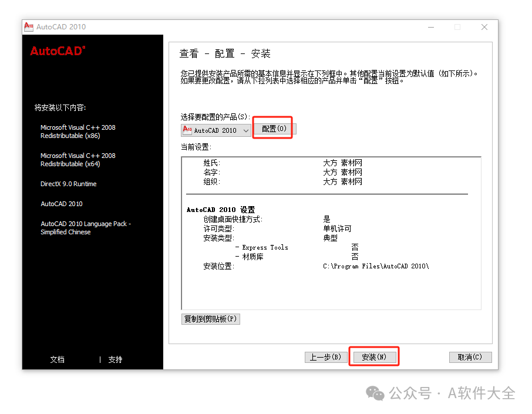
Task: Go back with 上一步(B) button
Action: 326,357
